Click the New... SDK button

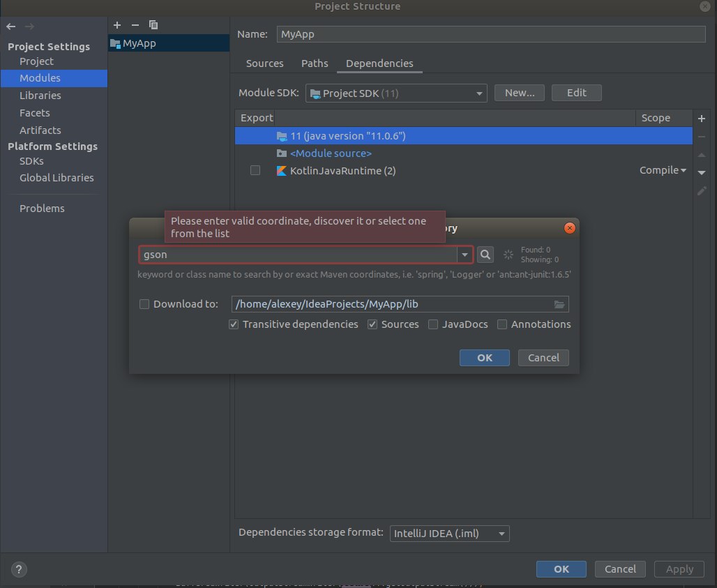pos(520,93)
